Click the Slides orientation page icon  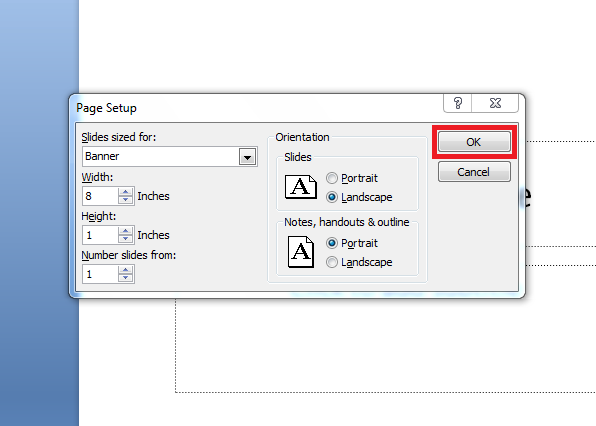301,187
